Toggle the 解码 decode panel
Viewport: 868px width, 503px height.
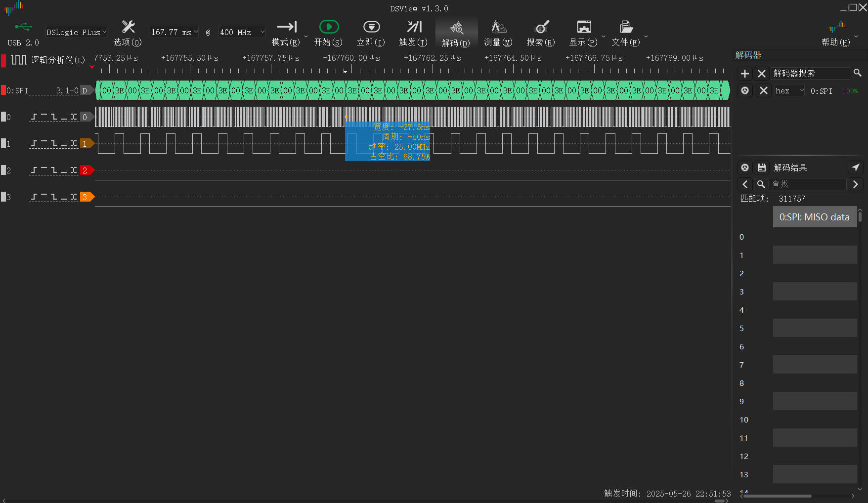(456, 33)
